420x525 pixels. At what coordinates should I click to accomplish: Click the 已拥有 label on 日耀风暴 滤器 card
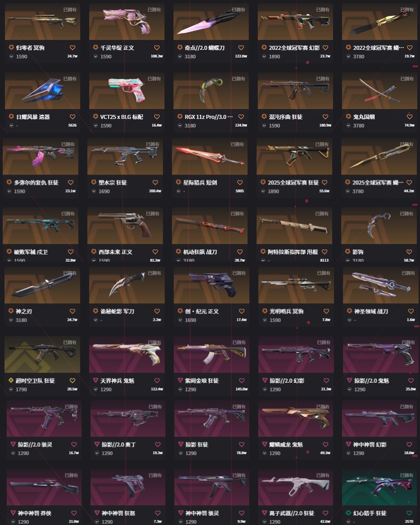[70, 79]
